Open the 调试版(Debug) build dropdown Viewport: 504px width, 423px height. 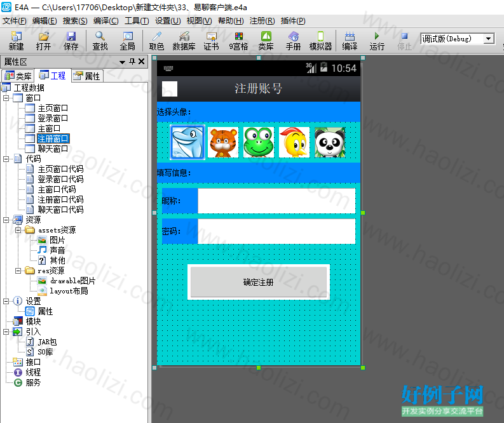tap(489, 39)
